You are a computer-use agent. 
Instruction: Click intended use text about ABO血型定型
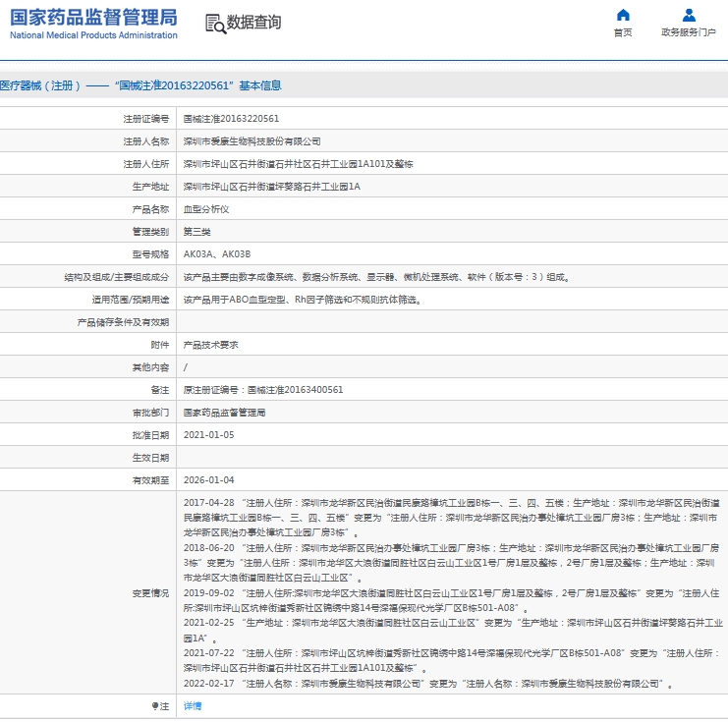303,300
